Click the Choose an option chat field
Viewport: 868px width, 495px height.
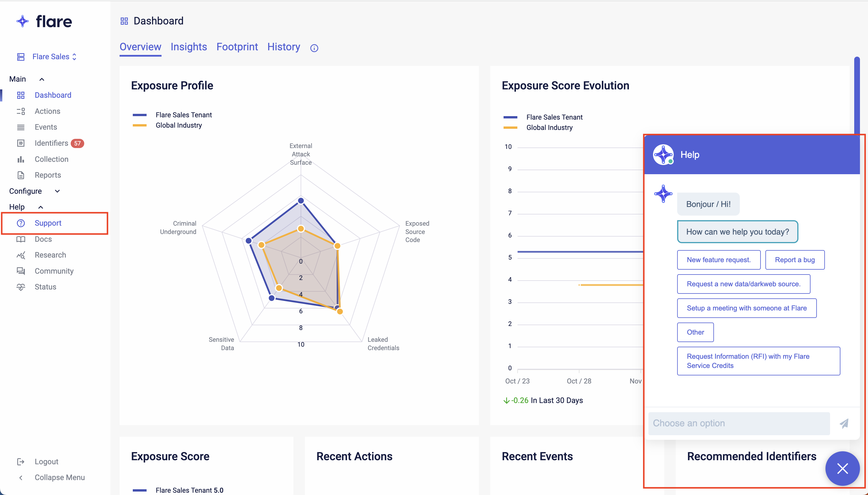738,423
